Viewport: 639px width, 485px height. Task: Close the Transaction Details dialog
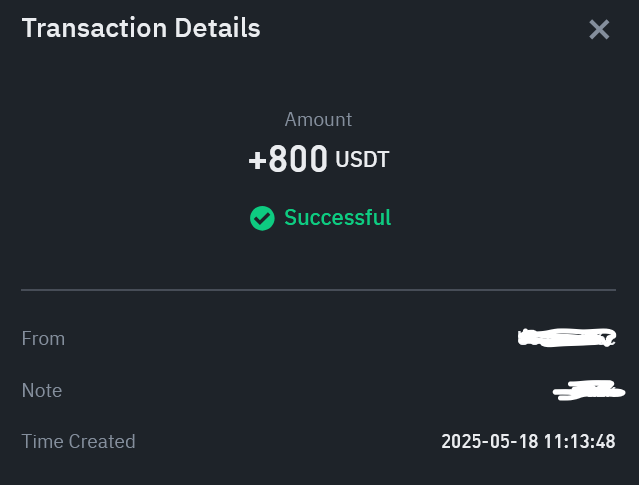(x=599, y=30)
